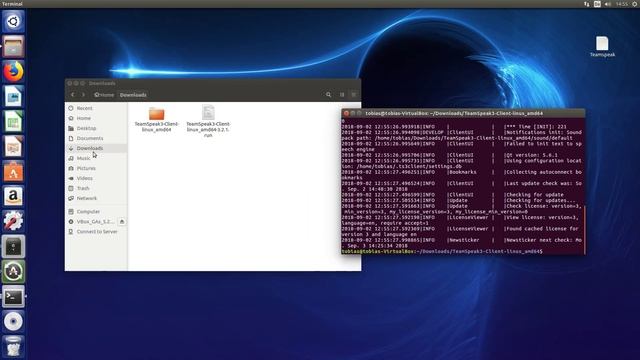
Task: Select Documents in Files sidebar
Action: pos(96,138)
